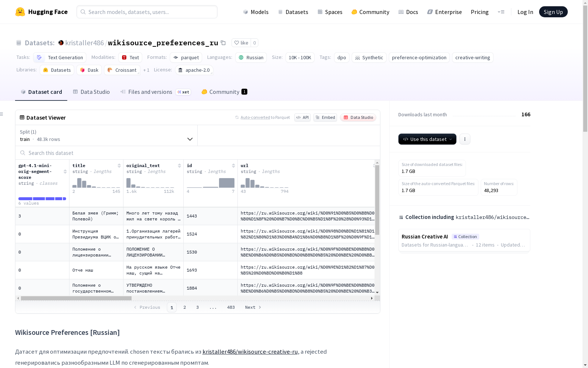Select the preference-optimization tag

tap(419, 57)
